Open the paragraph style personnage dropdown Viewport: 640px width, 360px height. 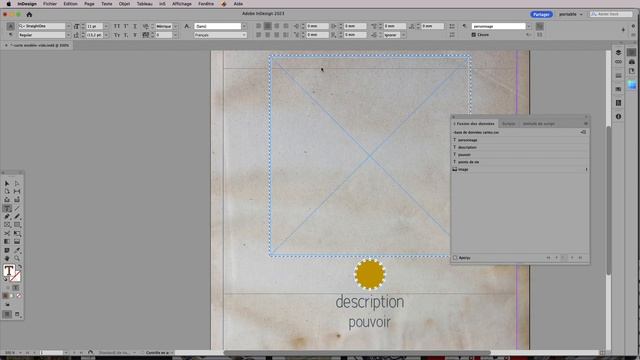coord(529,26)
